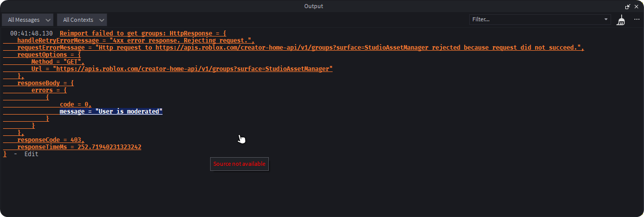Close the Output panel
This screenshot has width=644, height=217.
[x=636, y=6]
